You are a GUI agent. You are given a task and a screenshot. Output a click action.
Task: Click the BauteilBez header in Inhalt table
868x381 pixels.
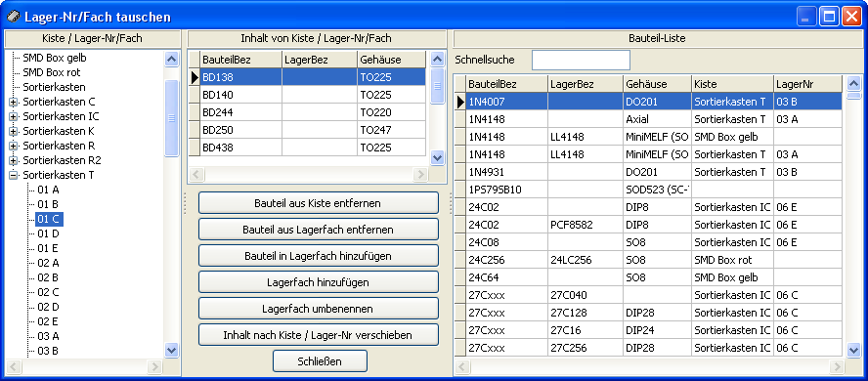[x=240, y=60]
